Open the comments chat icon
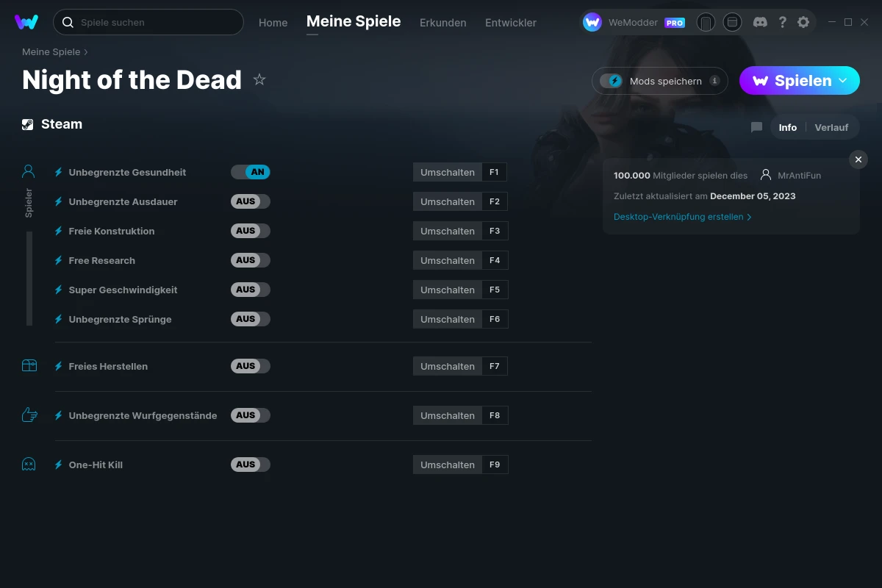The height and width of the screenshot is (588, 882). (756, 127)
